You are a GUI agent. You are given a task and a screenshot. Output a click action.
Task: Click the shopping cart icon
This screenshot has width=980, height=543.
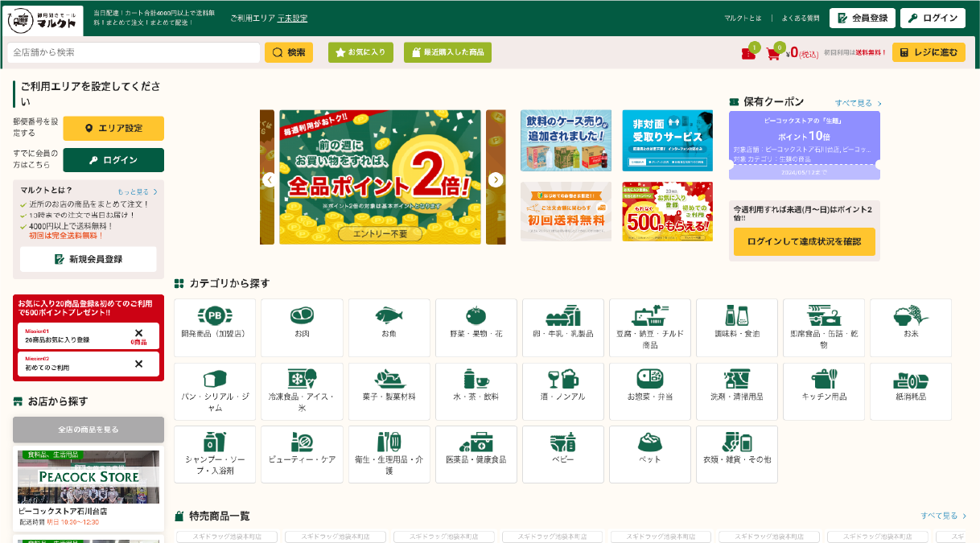[x=773, y=53]
